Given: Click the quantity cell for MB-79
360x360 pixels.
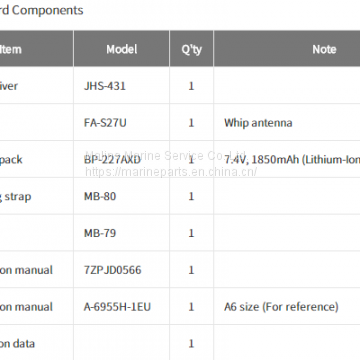Looking at the screenshot, I should click(191, 233).
